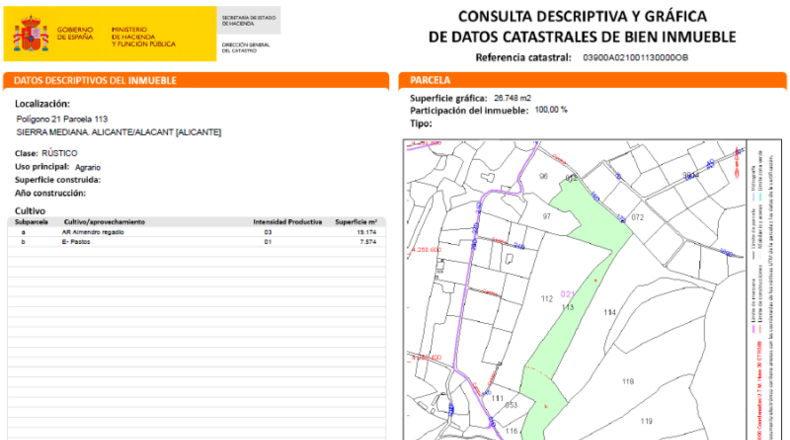Click the Ministerio de Hacienda logo text
This screenshot has height=440, width=790.
(x=143, y=37)
